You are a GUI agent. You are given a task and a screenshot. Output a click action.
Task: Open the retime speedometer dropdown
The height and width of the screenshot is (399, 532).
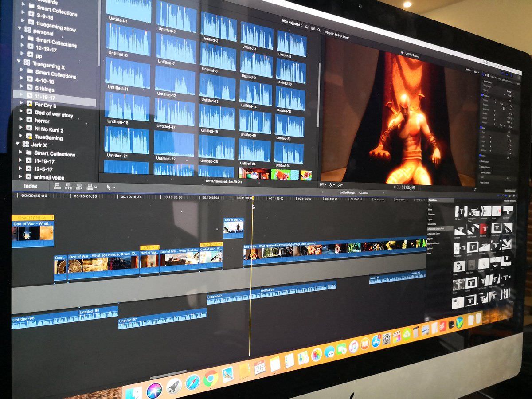(x=340, y=185)
